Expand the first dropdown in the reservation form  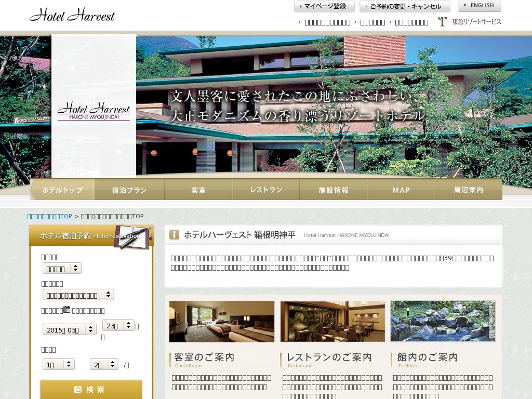pos(62,268)
